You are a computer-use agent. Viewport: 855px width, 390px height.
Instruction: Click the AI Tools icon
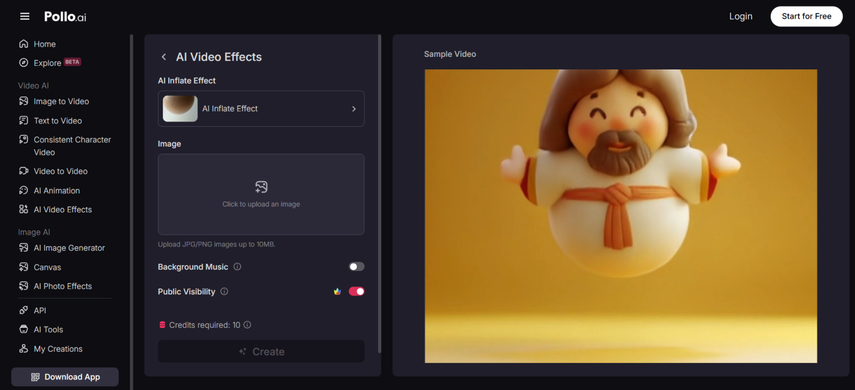point(23,329)
